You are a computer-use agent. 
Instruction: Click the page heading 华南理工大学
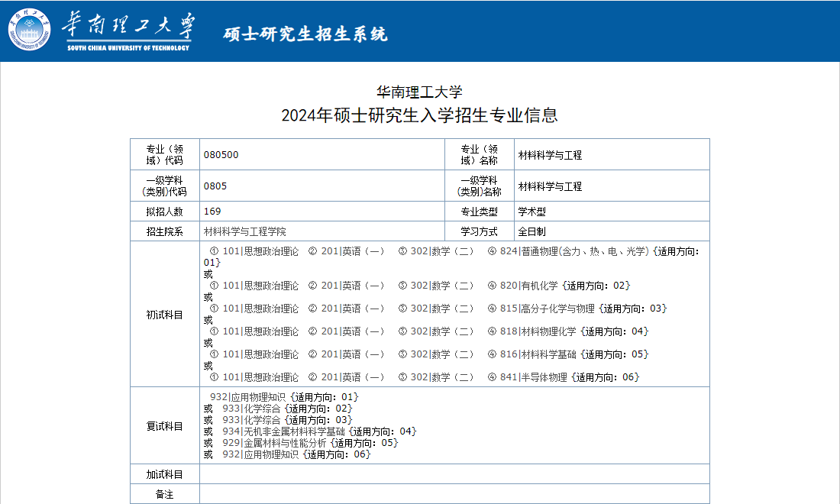[x=419, y=92]
